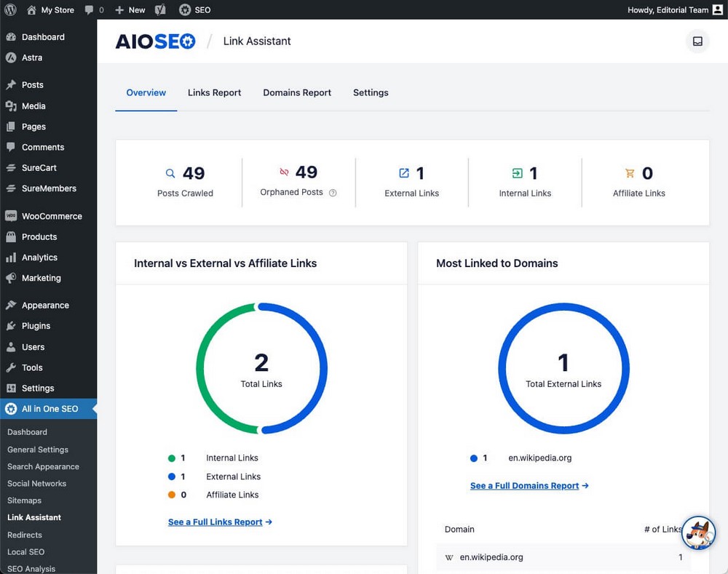Image resolution: width=728 pixels, height=574 pixels.
Task: Click the External Links stat icon
Action: [x=404, y=173]
